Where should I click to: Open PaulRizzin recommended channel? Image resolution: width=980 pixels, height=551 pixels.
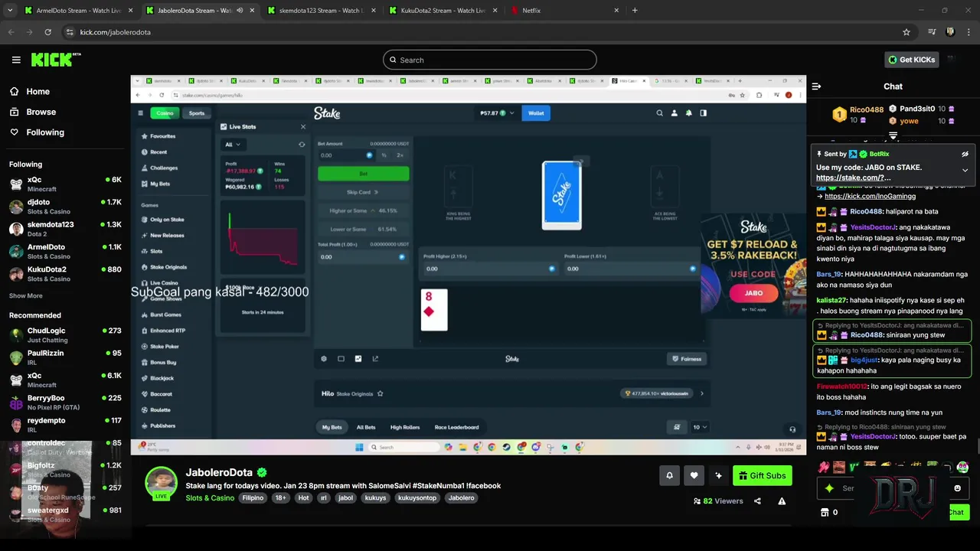pyautogui.click(x=65, y=357)
